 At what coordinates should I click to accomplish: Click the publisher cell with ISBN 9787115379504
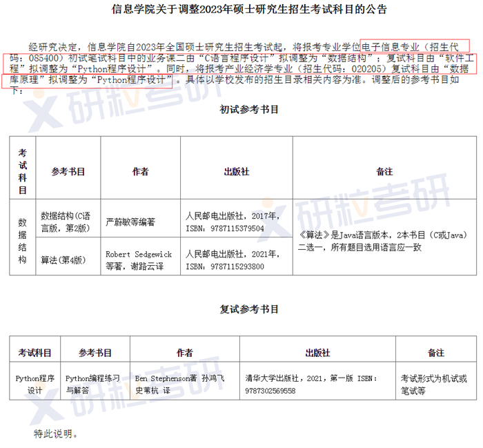click(226, 222)
